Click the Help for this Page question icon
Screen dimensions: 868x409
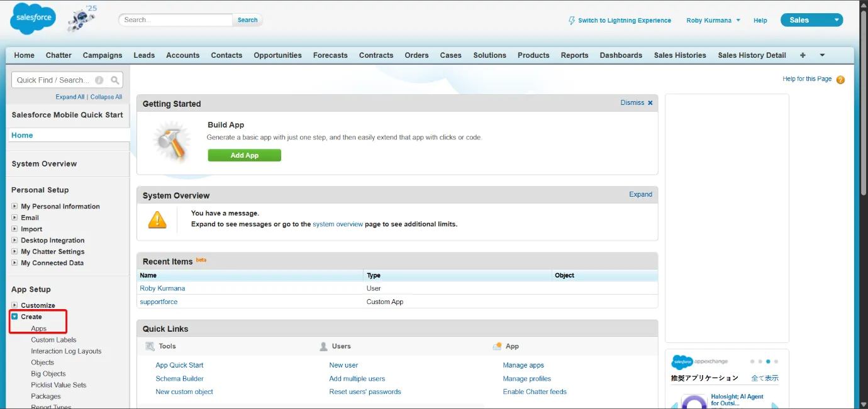pos(840,80)
